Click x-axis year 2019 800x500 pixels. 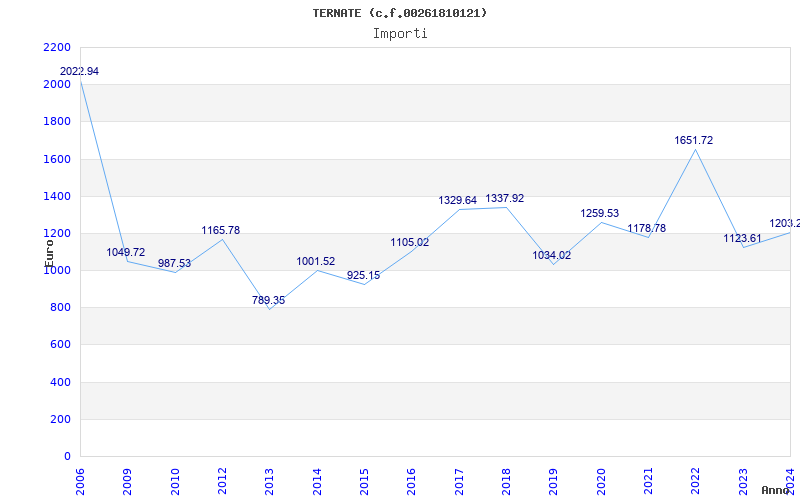coord(554,482)
